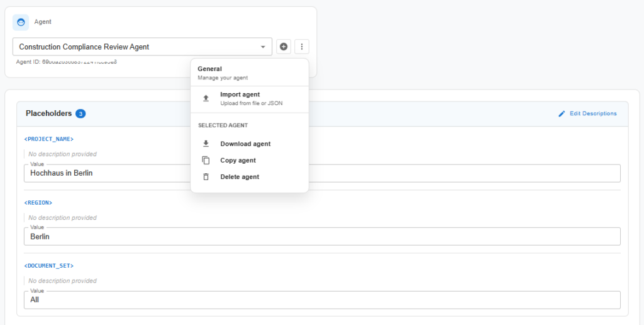Click the Agent ID text below the selector
The height and width of the screenshot is (325, 644).
click(67, 62)
